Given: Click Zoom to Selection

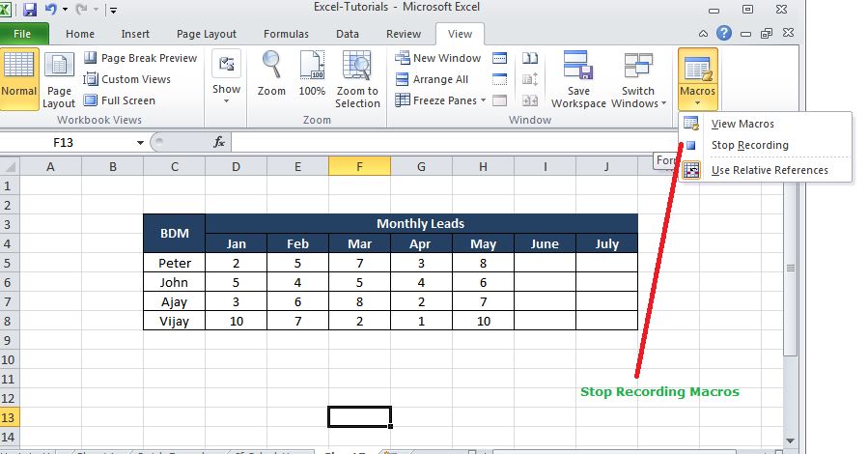Looking at the screenshot, I should coord(357,80).
